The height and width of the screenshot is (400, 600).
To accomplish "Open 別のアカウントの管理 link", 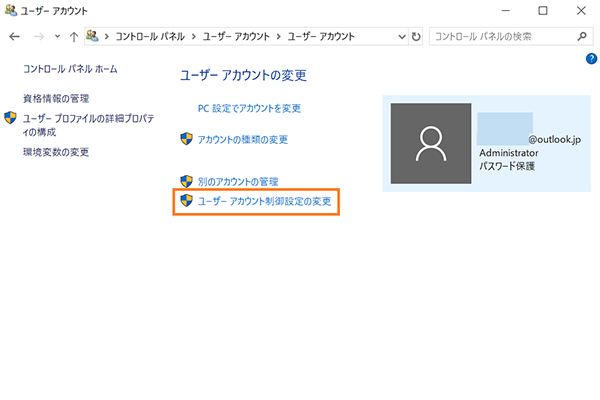I will pos(238,181).
